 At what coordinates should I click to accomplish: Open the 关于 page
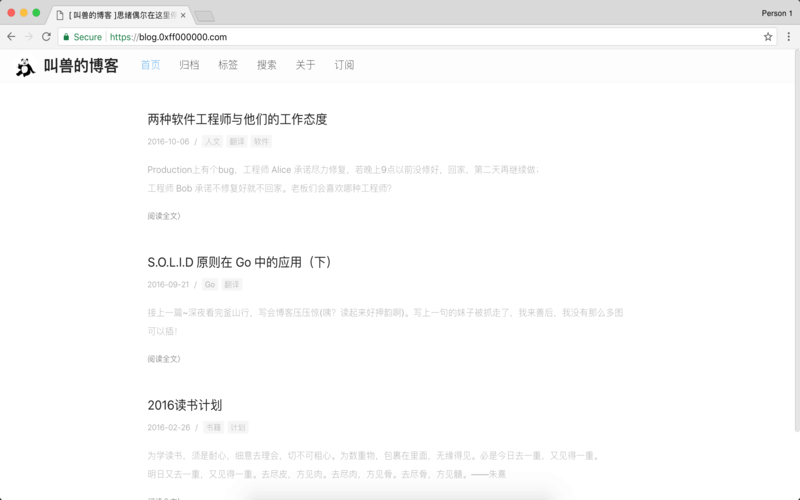[305, 65]
